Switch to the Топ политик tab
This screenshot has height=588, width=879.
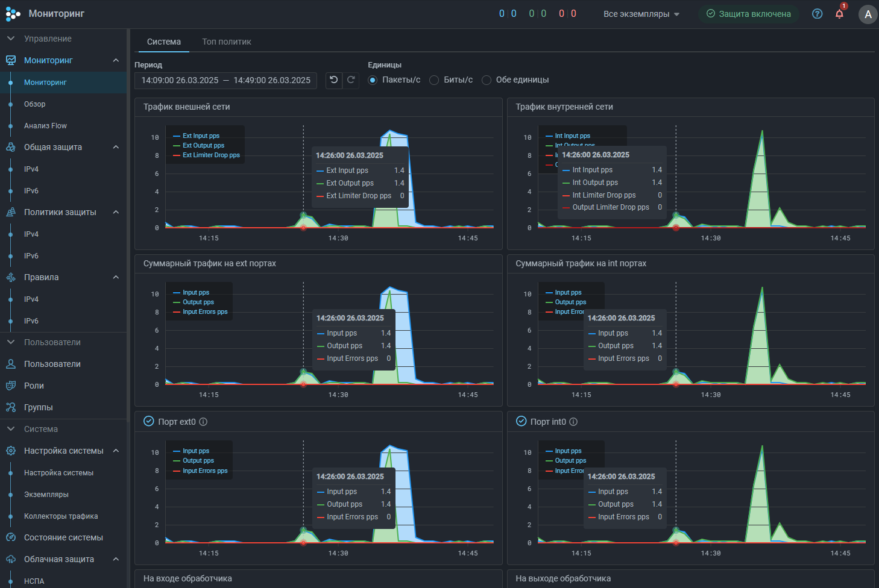226,42
